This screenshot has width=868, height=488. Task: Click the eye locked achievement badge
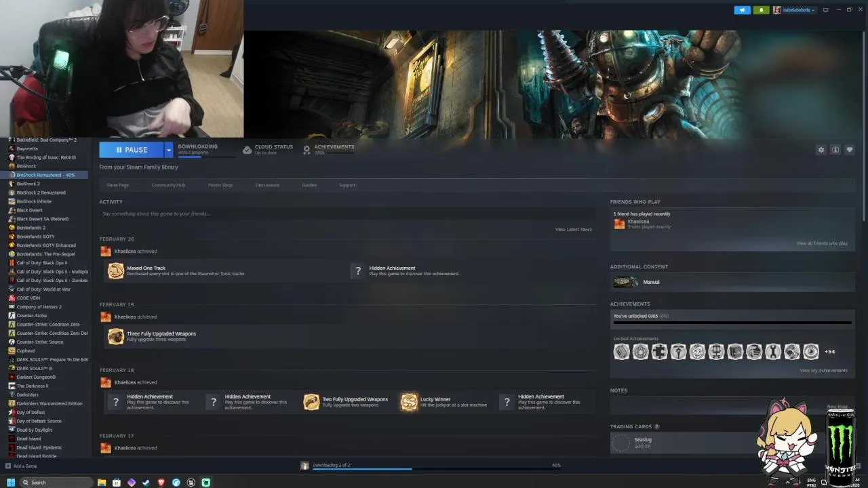pos(811,352)
